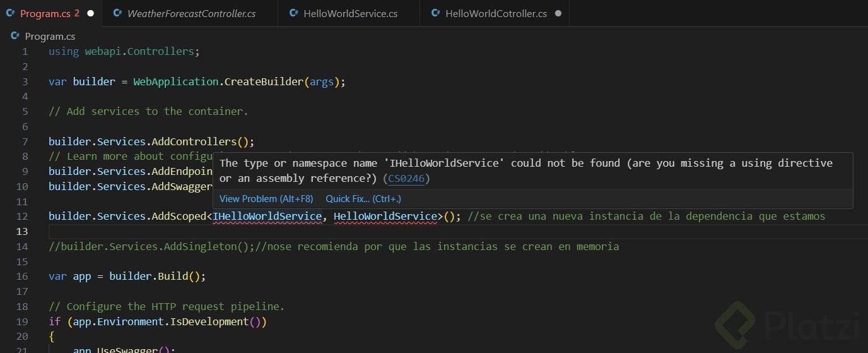Click the opening brace on line 20

[52, 337]
